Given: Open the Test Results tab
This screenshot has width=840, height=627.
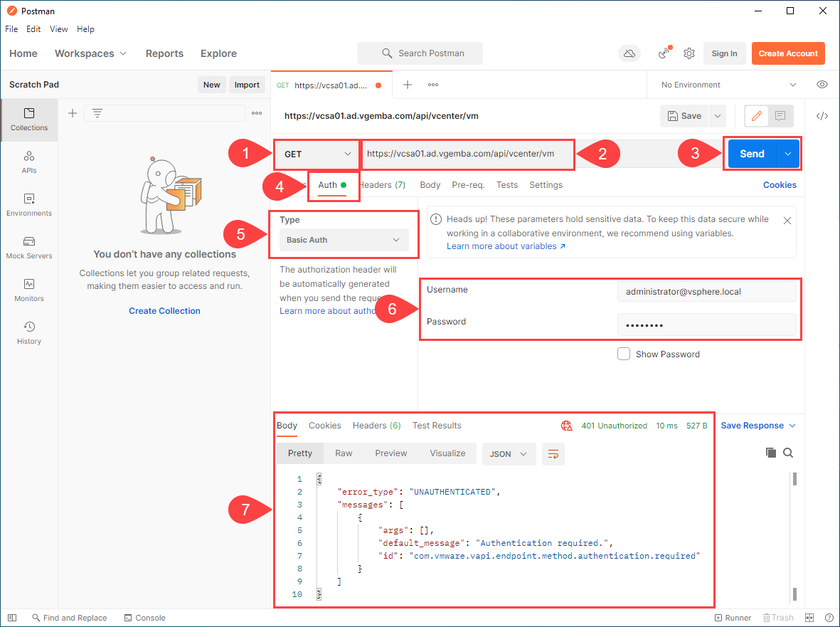Looking at the screenshot, I should 437,426.
